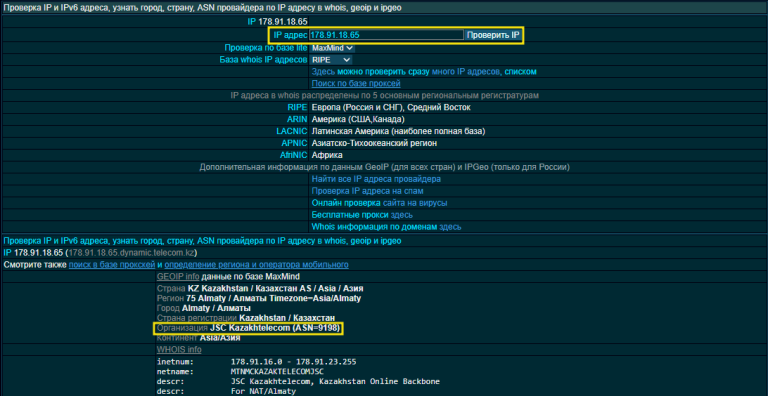Click the Регион 75 Almaty Timezone line
This screenshot has height=396, width=768.
click(259, 298)
